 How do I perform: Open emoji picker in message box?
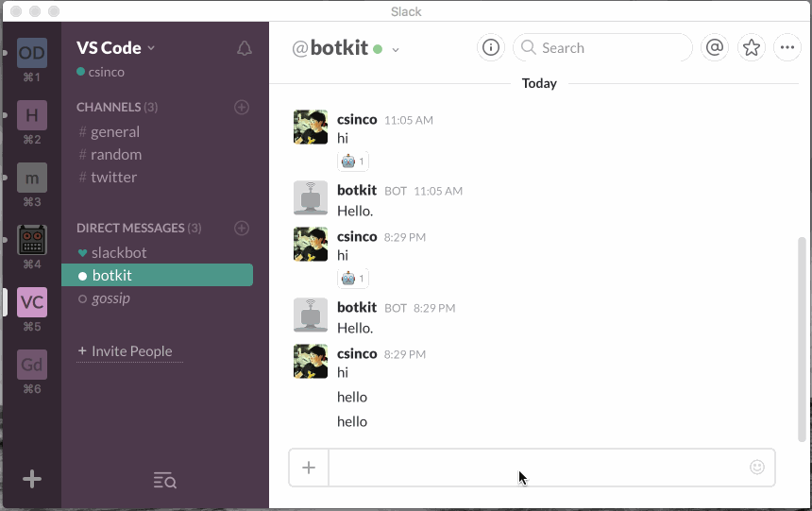click(757, 467)
